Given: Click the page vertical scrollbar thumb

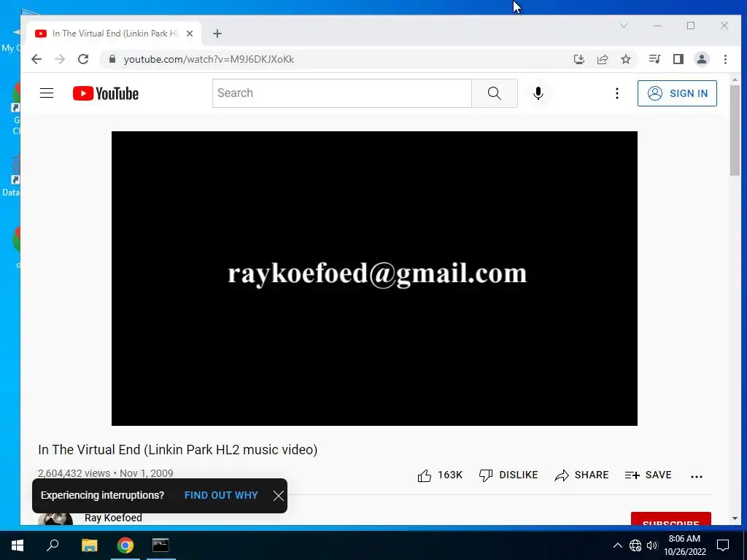Looking at the screenshot, I should click(735, 130).
